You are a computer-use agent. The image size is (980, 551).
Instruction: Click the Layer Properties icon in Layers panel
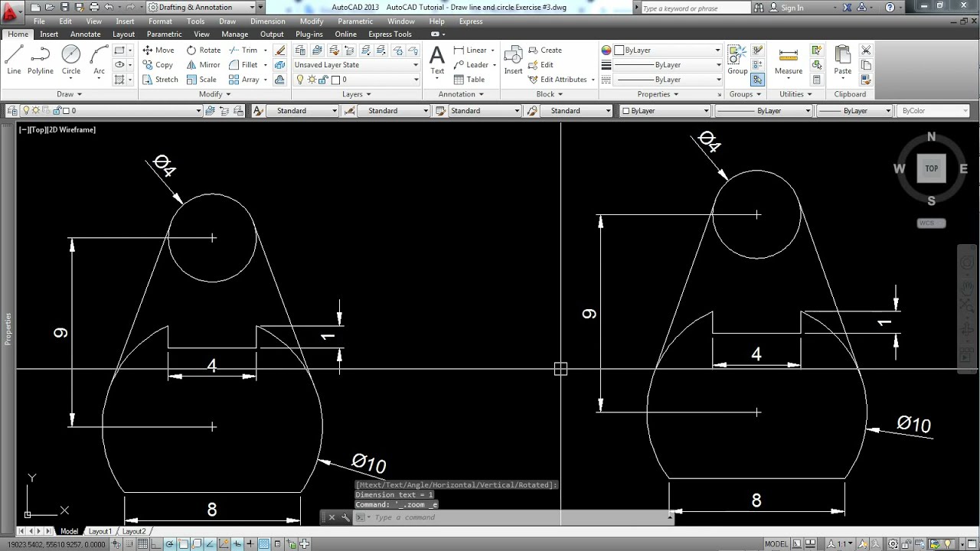tap(300, 50)
